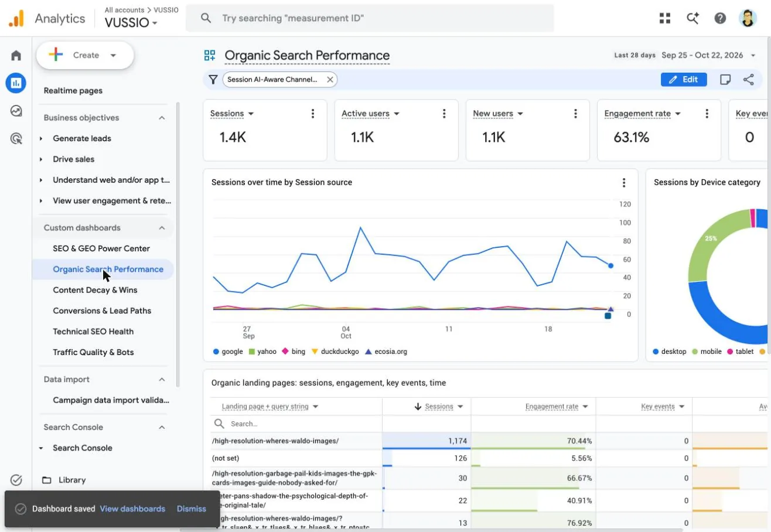The height and width of the screenshot is (532, 771).
Task: Open the Realtime pages report
Action: 73,91
